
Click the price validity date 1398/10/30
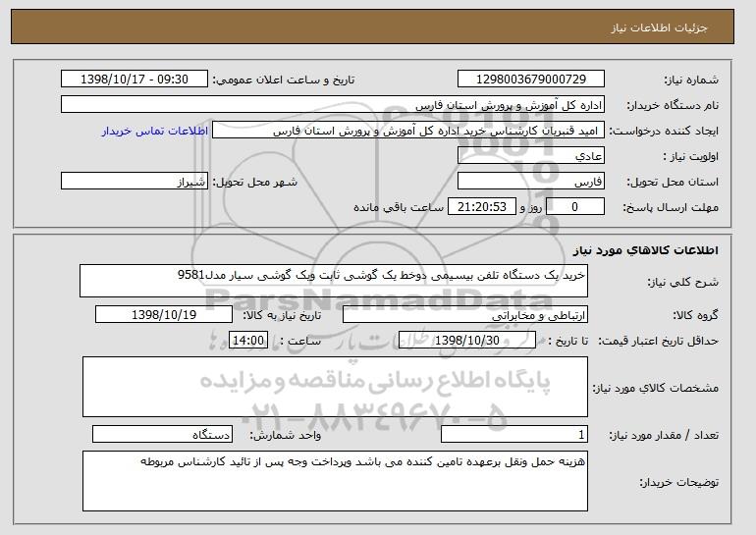coord(467,341)
